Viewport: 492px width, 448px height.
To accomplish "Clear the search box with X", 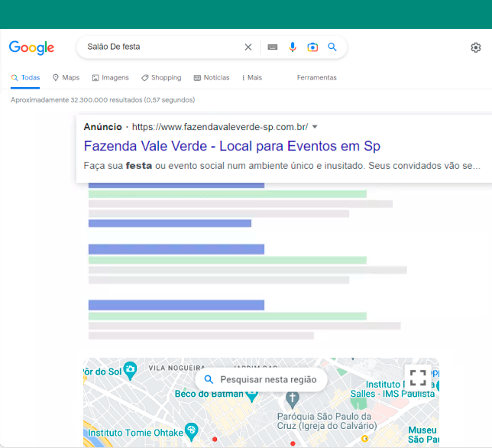I will pyautogui.click(x=248, y=47).
